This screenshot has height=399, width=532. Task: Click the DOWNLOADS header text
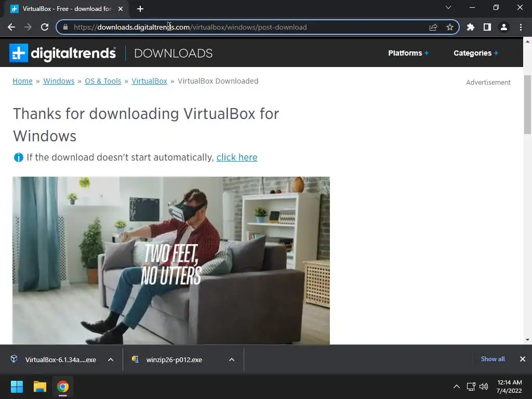(x=174, y=54)
